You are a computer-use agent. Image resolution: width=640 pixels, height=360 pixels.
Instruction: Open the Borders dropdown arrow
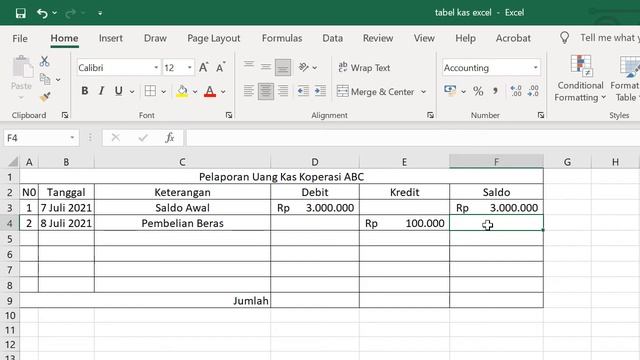click(163, 92)
